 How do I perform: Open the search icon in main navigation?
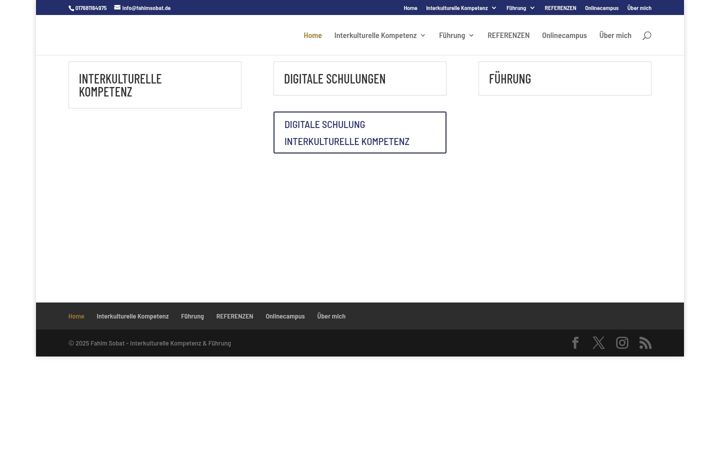point(647,35)
